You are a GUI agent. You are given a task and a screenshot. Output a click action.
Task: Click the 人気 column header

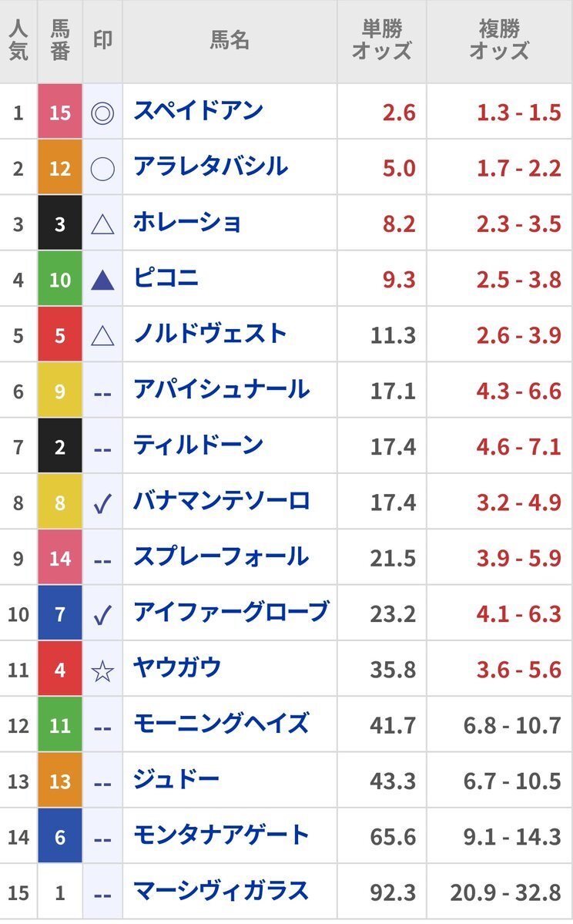(18, 39)
